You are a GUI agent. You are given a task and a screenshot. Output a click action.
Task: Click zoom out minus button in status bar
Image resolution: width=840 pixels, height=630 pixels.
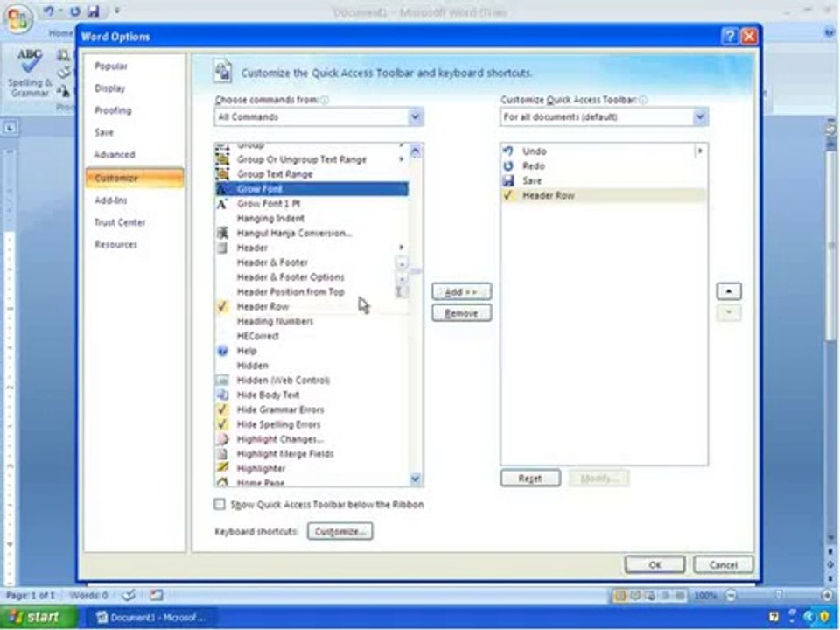[x=730, y=596]
